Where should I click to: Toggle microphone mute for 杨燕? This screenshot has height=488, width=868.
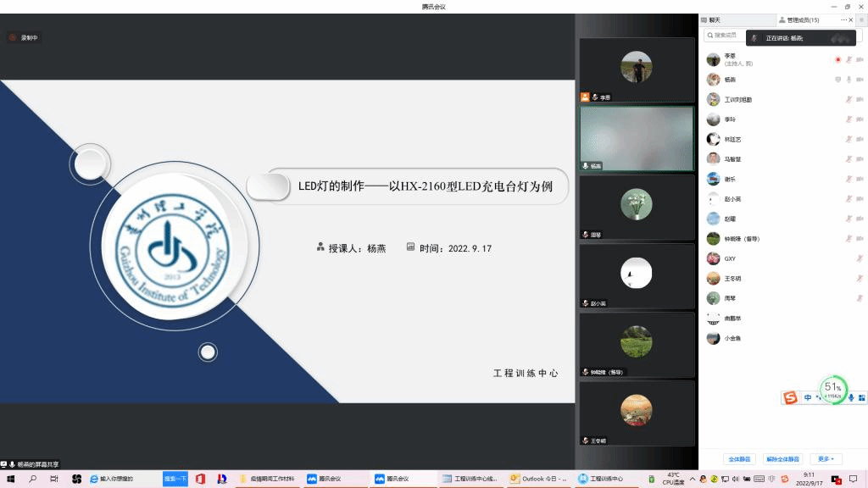(849, 80)
